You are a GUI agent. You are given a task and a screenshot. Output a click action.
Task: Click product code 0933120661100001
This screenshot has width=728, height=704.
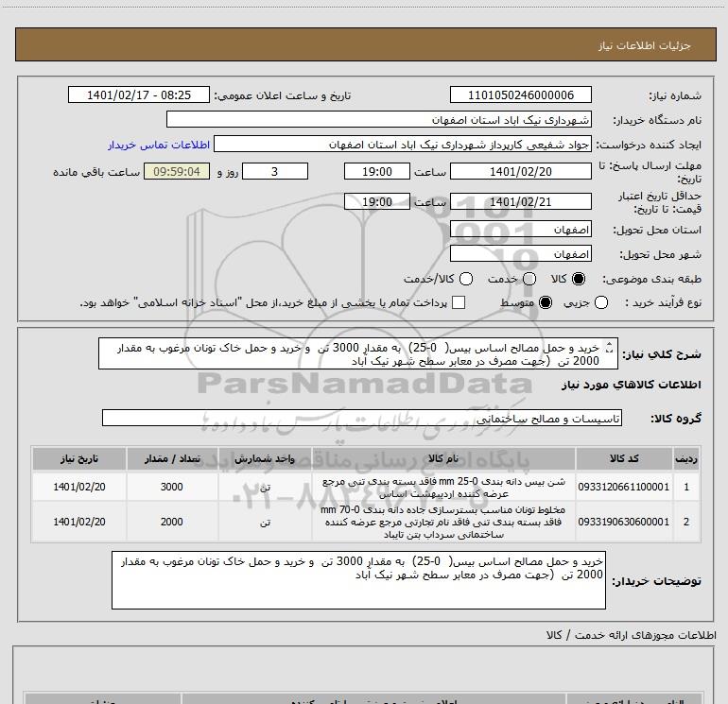pos(624,487)
